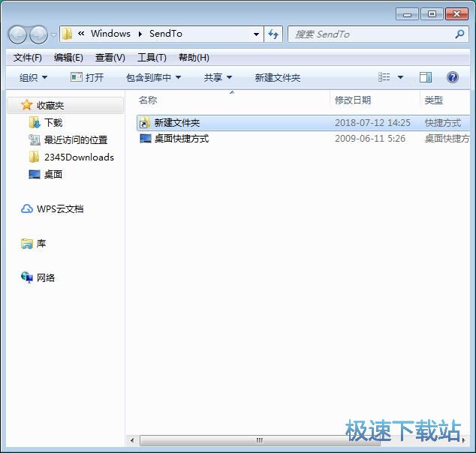476x453 pixels.
Task: Open the 帮助(H) menu
Action: (194, 58)
